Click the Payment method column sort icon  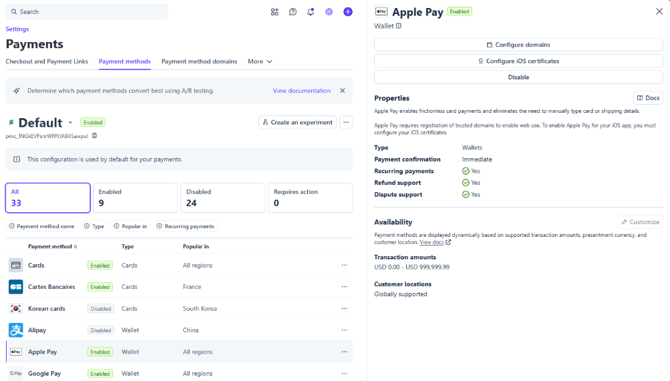(76, 246)
